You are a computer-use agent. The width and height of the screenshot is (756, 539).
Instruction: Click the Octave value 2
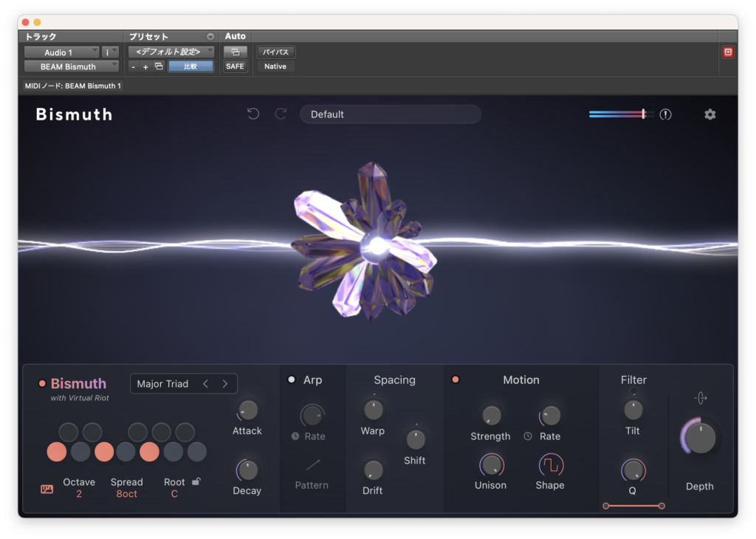[79, 494]
